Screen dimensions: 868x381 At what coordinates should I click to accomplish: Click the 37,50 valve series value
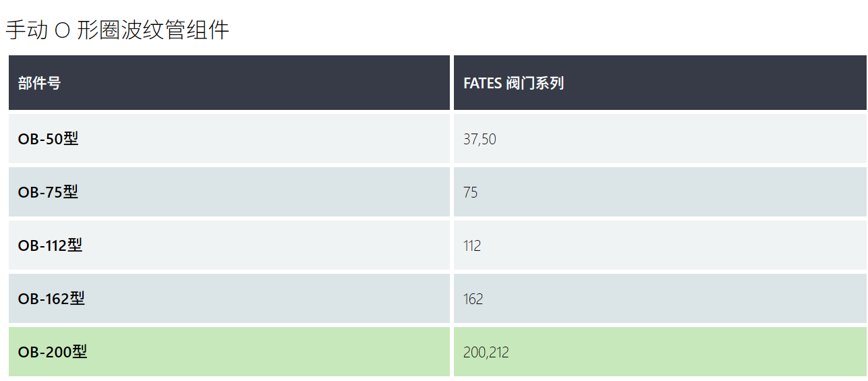pos(480,140)
